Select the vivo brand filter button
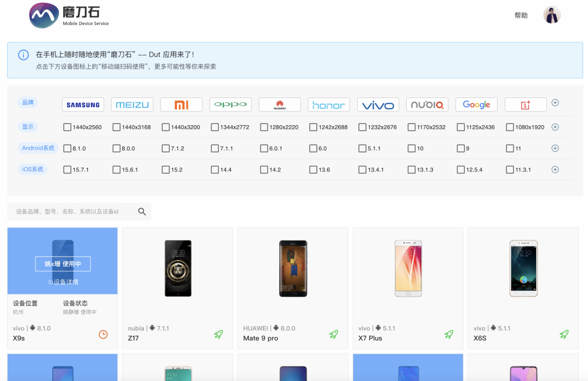The height and width of the screenshot is (381, 588). point(378,104)
